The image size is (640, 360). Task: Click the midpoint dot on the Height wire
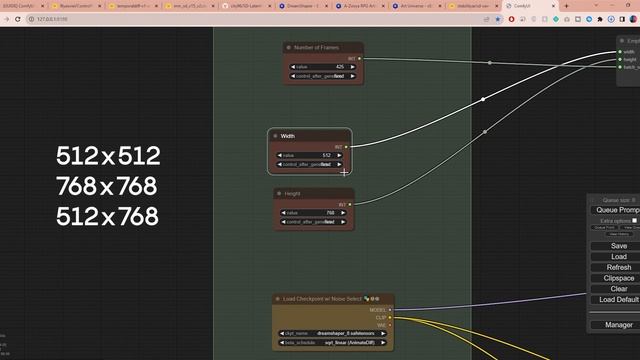[x=485, y=132]
